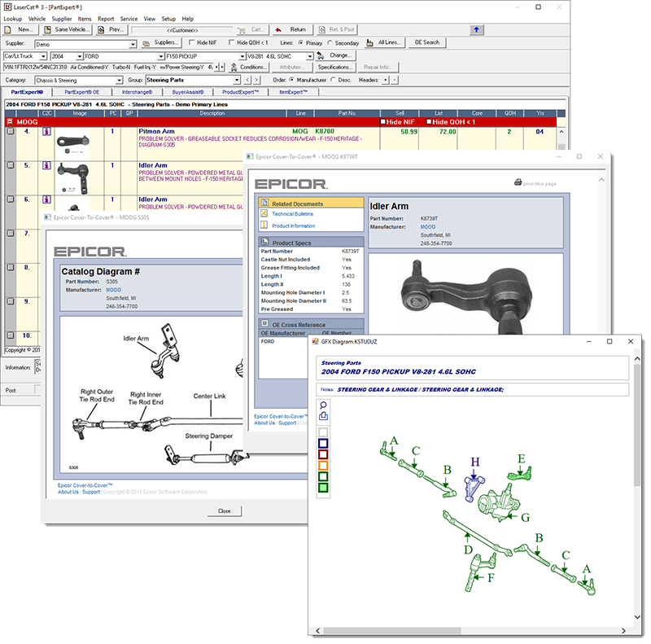Image resolution: width=651 pixels, height=644 pixels.
Task: Click Close button in MOOG S305 window
Action: click(225, 511)
